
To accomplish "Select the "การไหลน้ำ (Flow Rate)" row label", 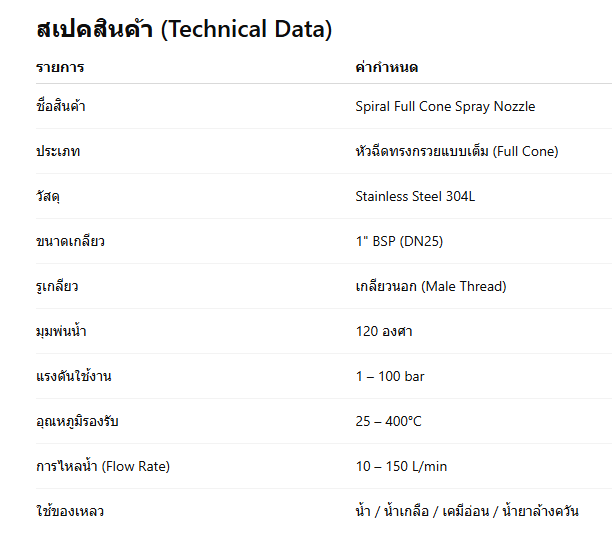I will click(x=102, y=467).
